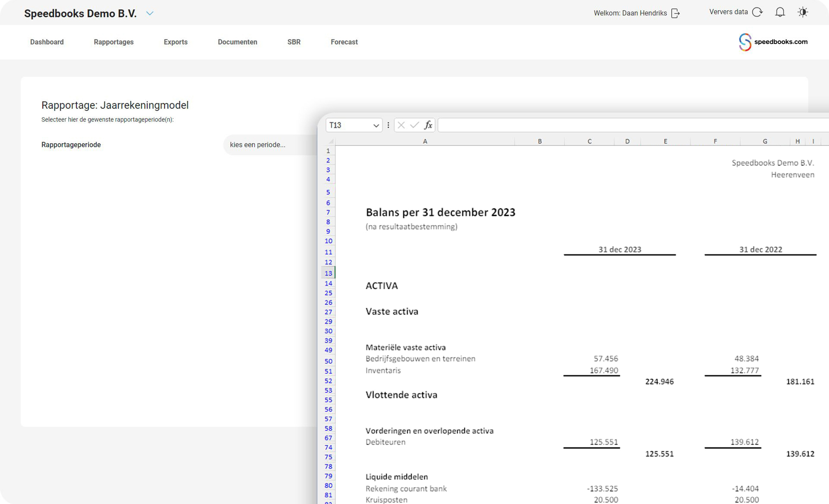Screen dimensions: 829x504
Task: Click the logout icon beside Daan Hendriks
Action: point(676,13)
